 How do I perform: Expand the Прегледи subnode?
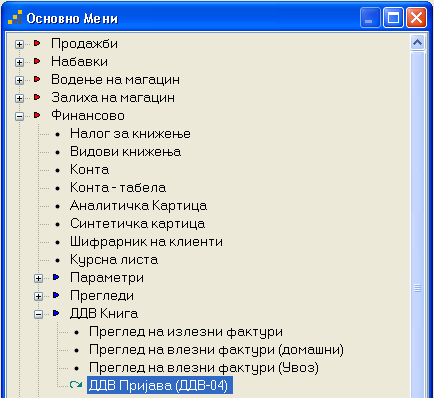pos(39,296)
